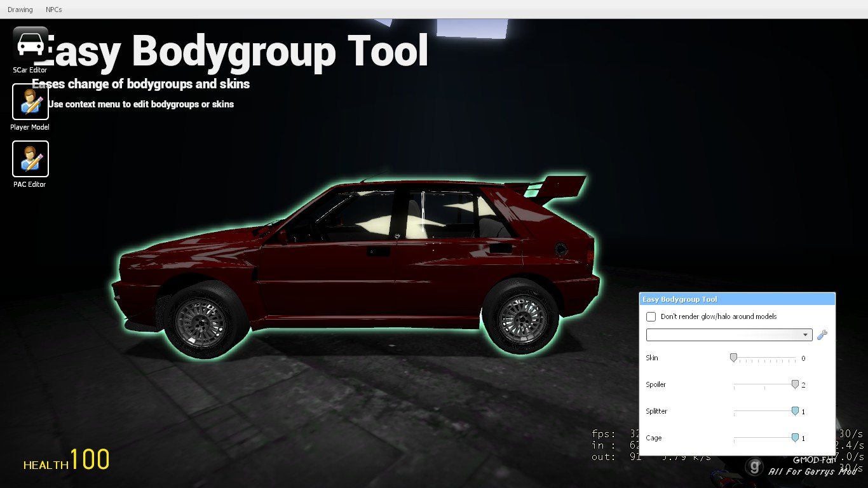Click the Splitter label

point(656,411)
